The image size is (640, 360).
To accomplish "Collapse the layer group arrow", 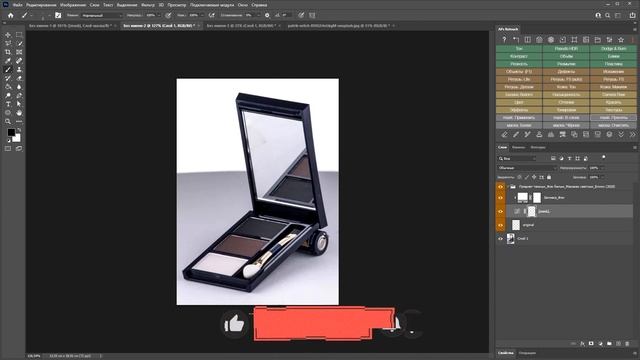I will [508, 187].
